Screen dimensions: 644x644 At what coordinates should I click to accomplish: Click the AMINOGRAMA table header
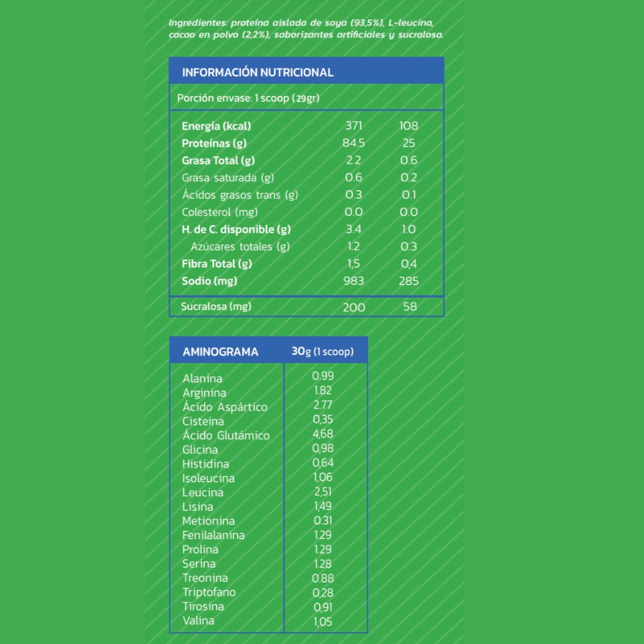pos(221,352)
